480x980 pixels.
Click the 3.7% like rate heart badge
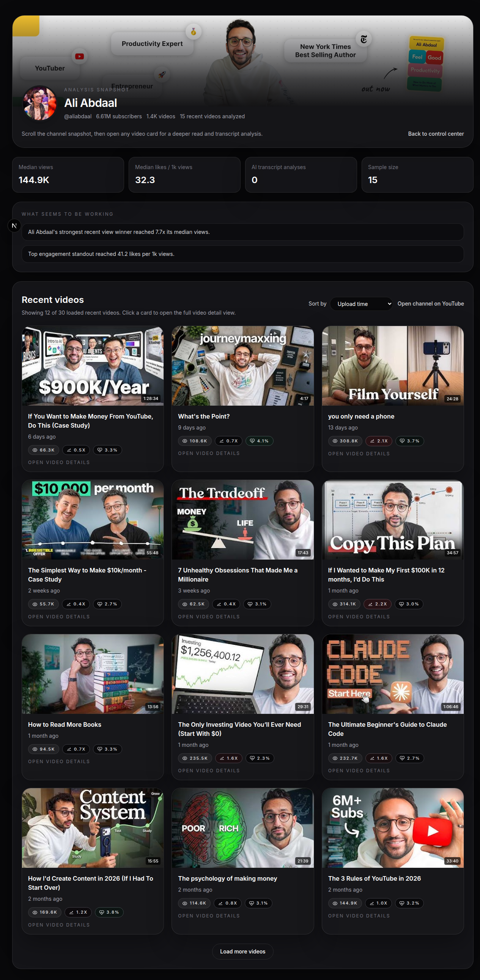coord(409,441)
